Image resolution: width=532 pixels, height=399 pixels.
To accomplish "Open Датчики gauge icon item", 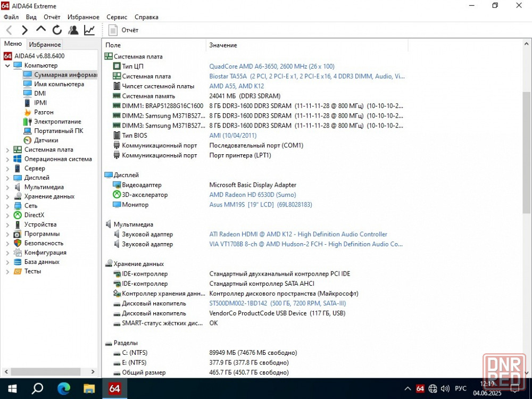I will point(28,140).
